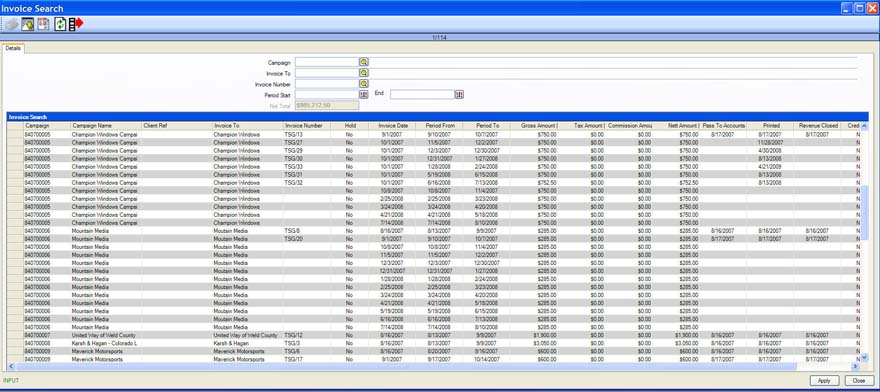
Task: Select invoice number cell TSG/17
Action: [306, 359]
